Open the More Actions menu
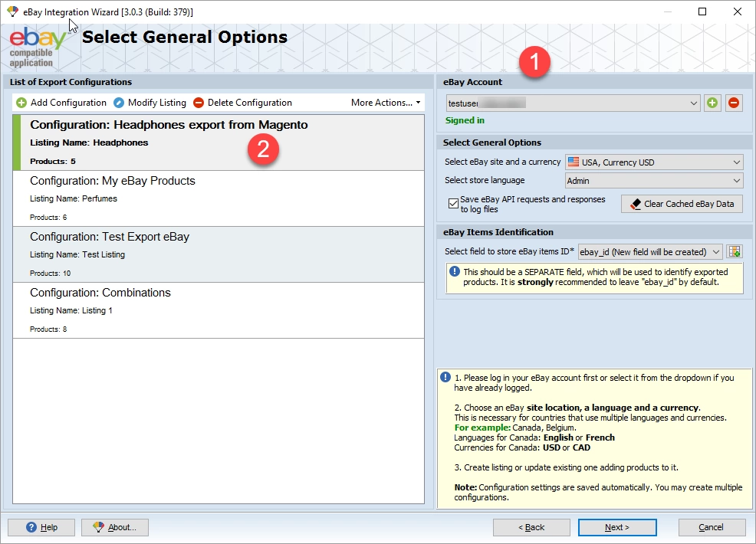This screenshot has height=544, width=756. [x=386, y=103]
